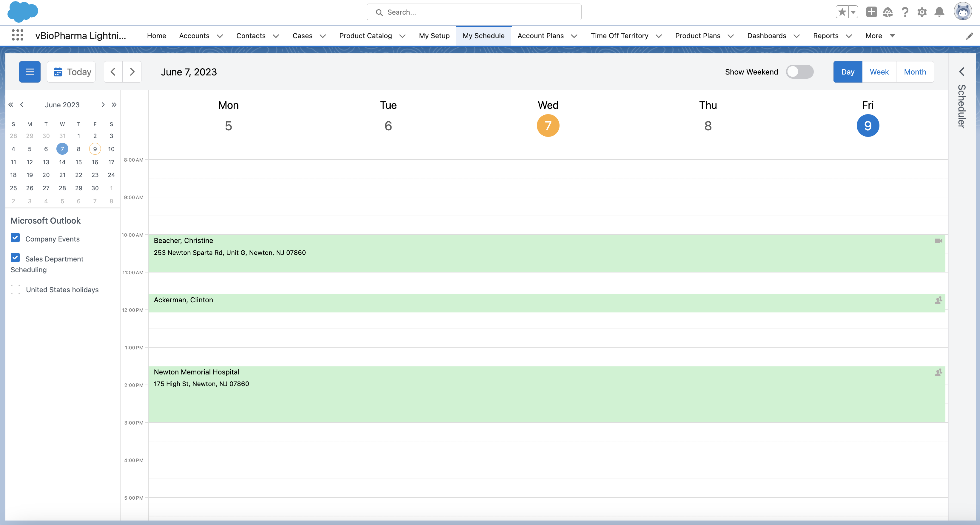This screenshot has height=525, width=980.
Task: Check the United States holidays checkbox
Action: point(15,290)
